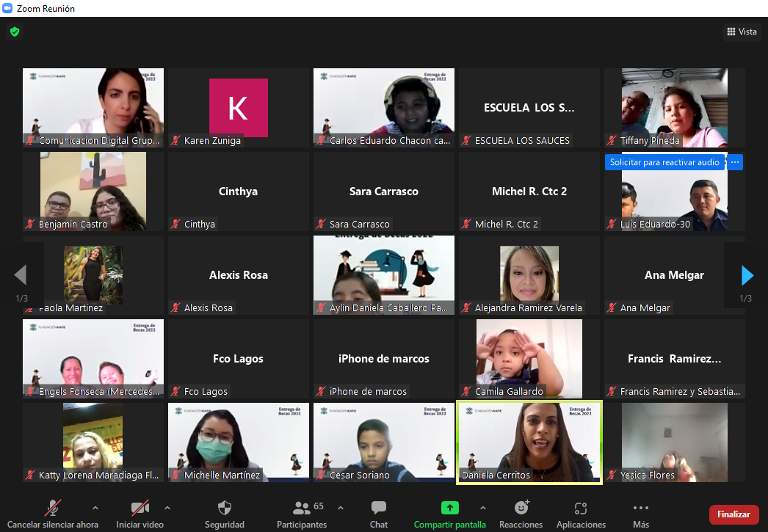This screenshot has width=768, height=532.
Task: Click Solicitar para reactivar audio button
Action: point(664,162)
